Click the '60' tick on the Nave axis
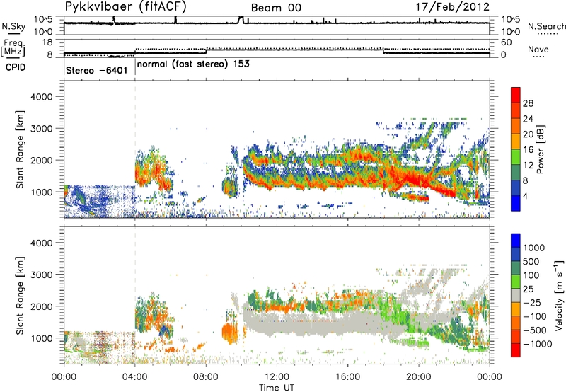Screen dimensions: 566x392 506,42
